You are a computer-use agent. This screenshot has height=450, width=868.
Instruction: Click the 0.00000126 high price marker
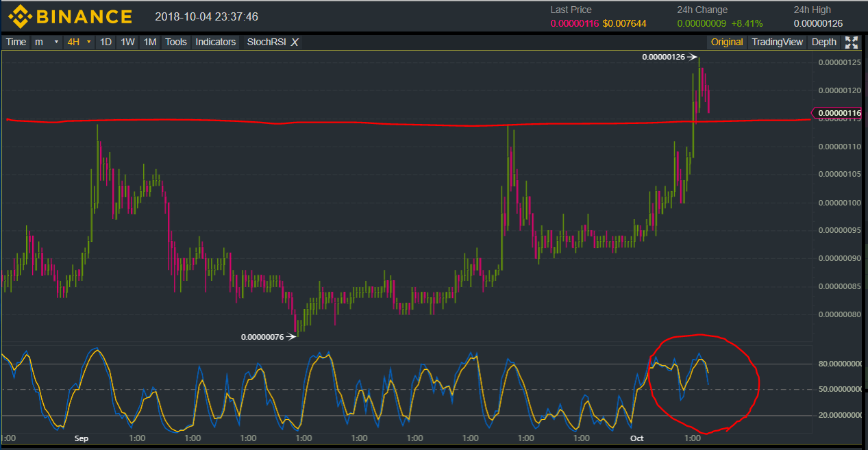click(x=663, y=57)
